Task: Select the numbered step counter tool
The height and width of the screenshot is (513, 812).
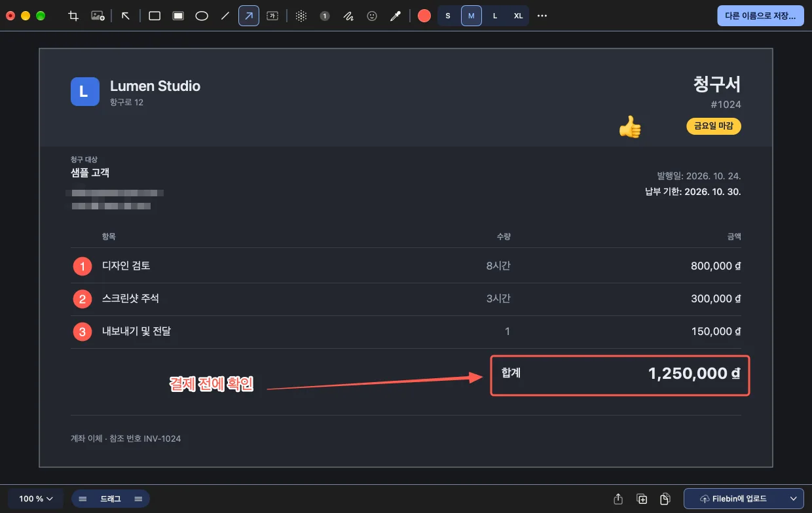Action: coord(325,16)
